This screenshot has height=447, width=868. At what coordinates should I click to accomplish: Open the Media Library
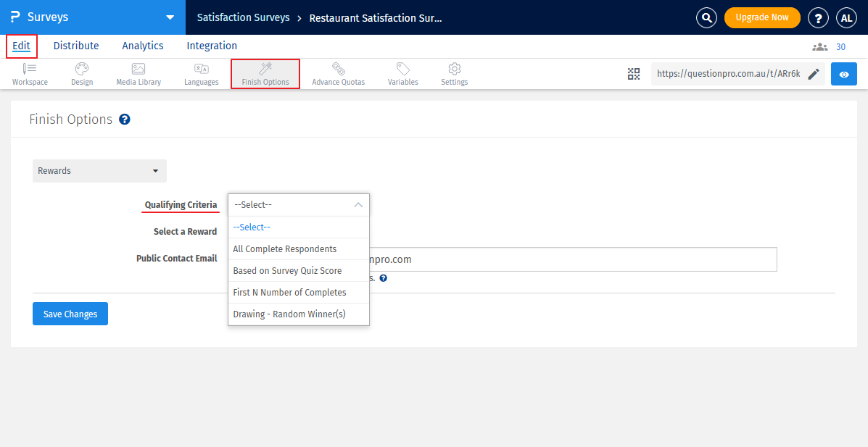pyautogui.click(x=139, y=74)
